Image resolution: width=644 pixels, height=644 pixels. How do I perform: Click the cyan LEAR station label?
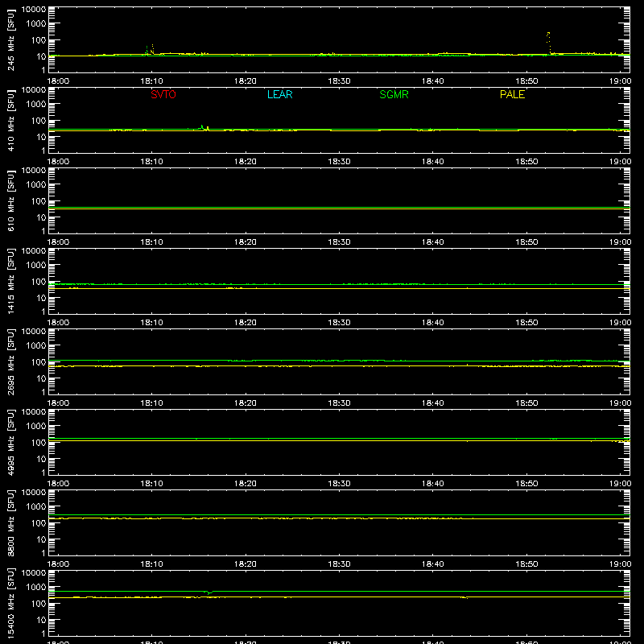pos(279,94)
